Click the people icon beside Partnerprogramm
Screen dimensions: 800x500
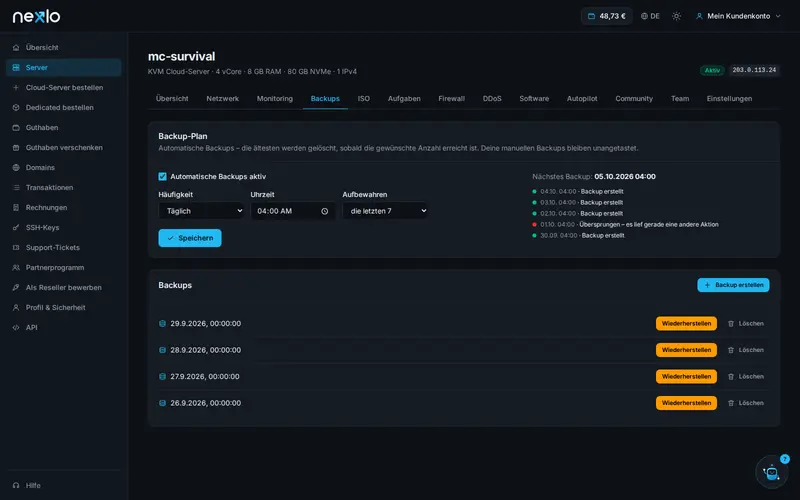pyautogui.click(x=16, y=267)
